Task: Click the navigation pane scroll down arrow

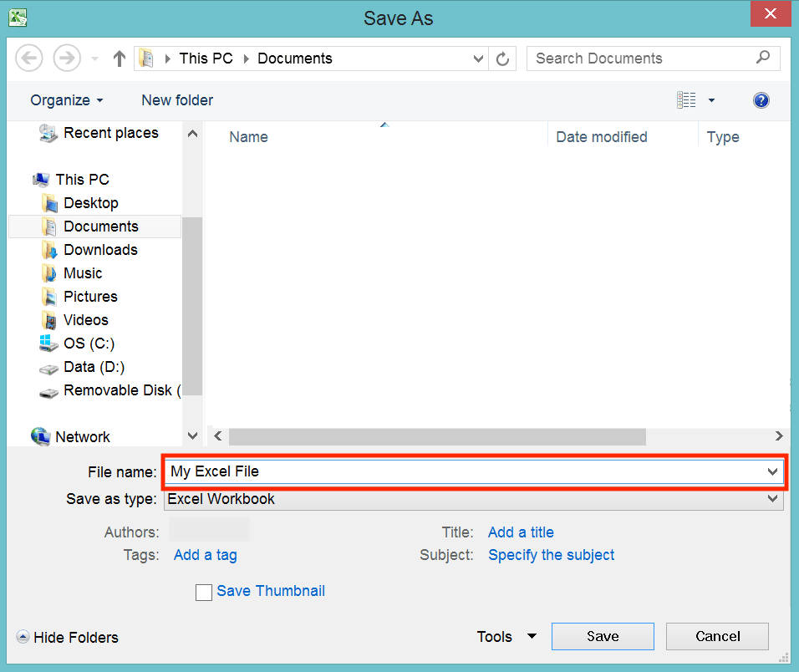Action: pyautogui.click(x=192, y=436)
